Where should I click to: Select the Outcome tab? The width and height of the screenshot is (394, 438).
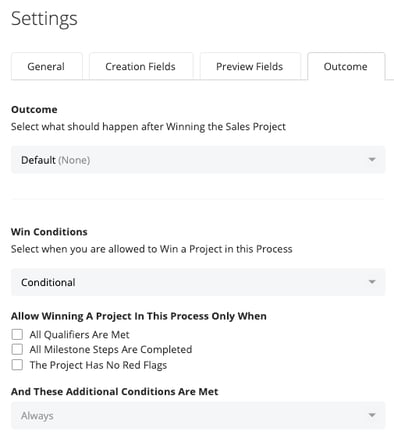[346, 66]
